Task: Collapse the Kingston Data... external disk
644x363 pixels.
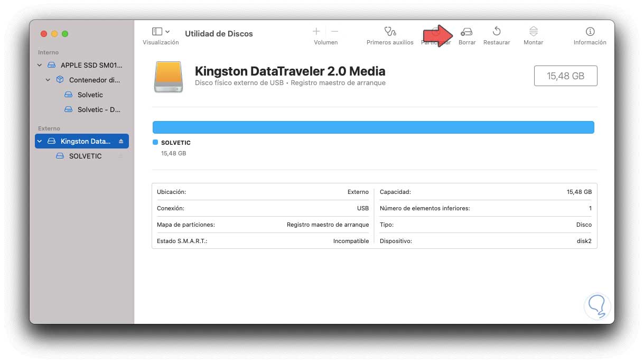Action: tap(39, 141)
